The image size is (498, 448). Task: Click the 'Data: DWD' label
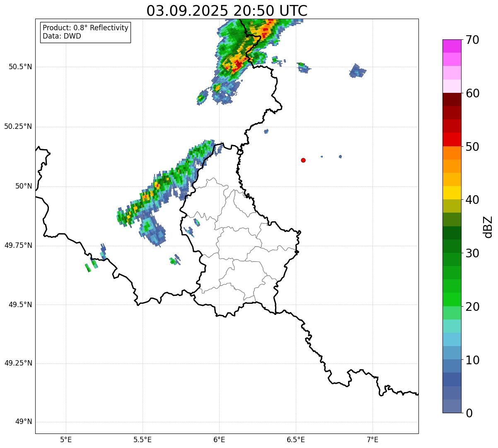point(62,36)
